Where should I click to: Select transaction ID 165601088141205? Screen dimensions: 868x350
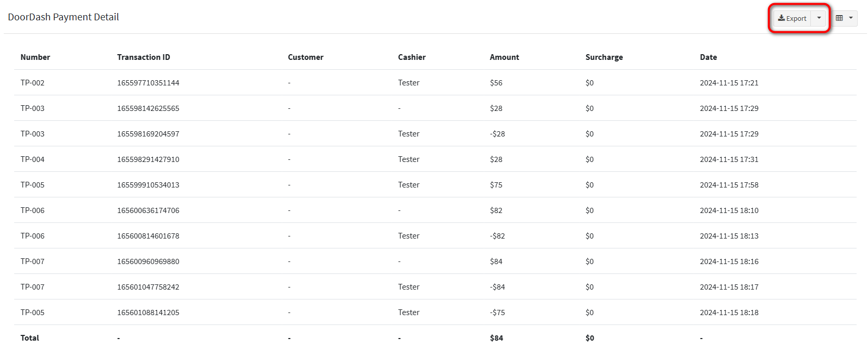(x=148, y=312)
